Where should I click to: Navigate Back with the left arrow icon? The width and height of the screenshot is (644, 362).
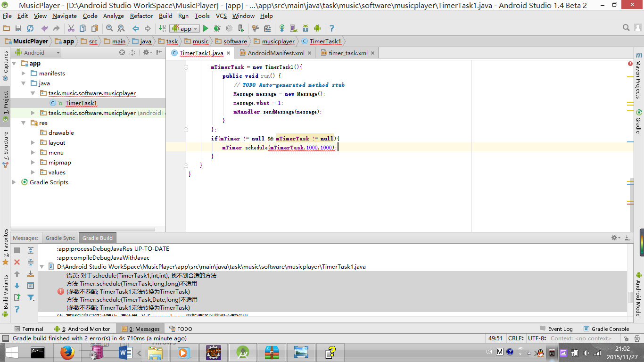[136, 28]
